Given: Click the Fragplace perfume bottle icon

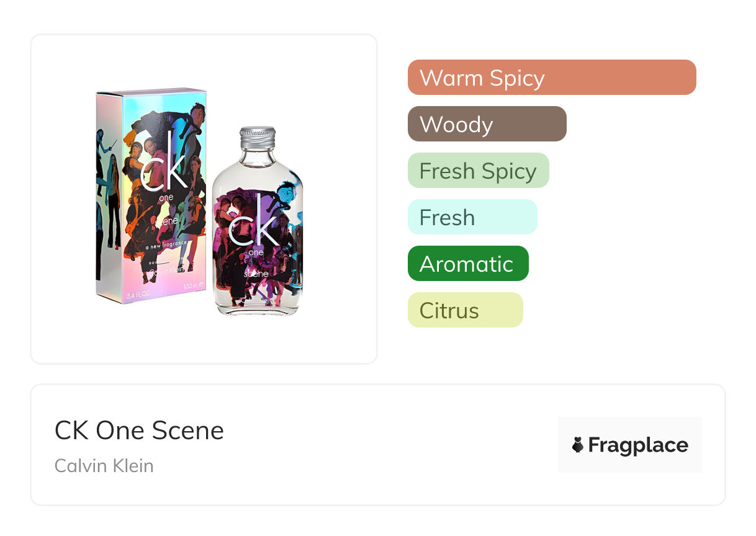Looking at the screenshot, I should [578, 445].
